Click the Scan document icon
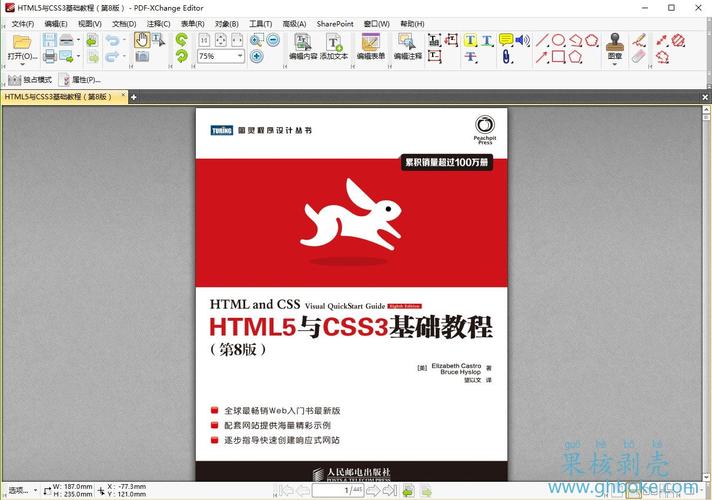Viewport: 712px width, 500px height. pyautogui.click(x=67, y=40)
